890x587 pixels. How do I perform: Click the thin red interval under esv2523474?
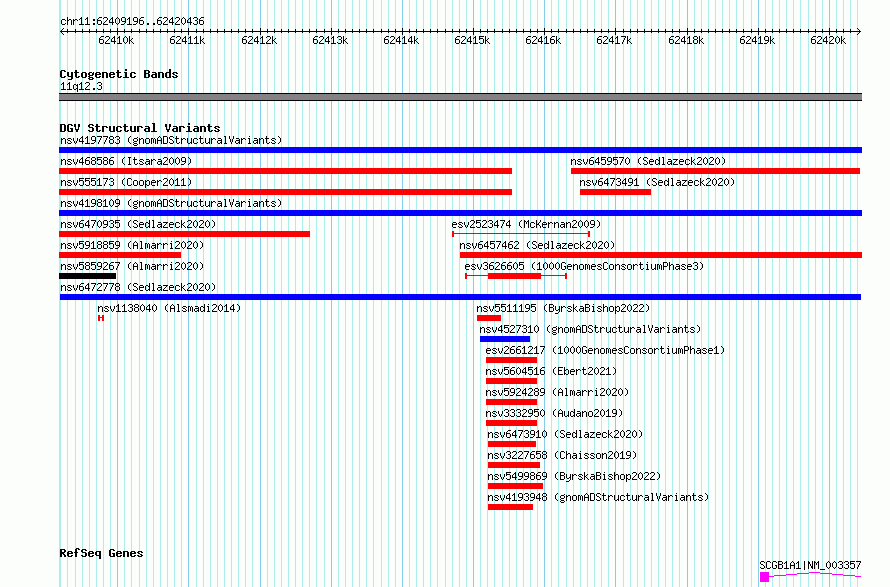tap(521, 234)
